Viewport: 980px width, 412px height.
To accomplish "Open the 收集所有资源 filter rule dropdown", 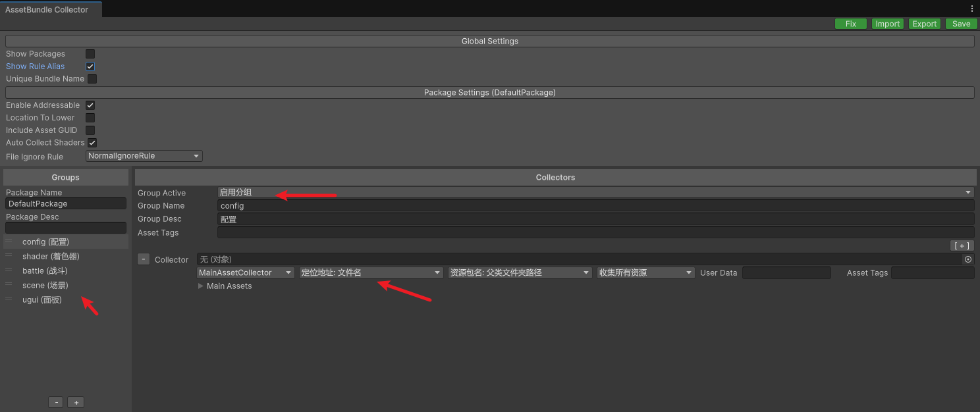I will [x=646, y=272].
